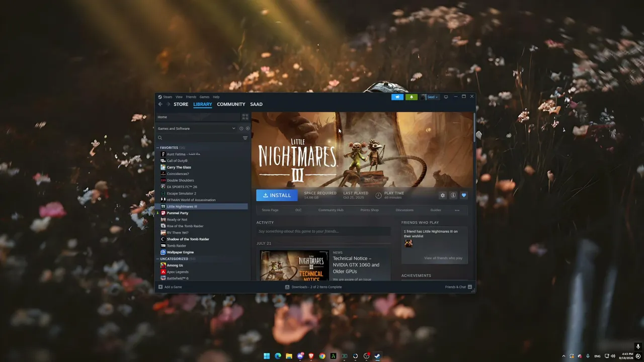
Task: Open the green notifications bell
Action: pyautogui.click(x=411, y=97)
